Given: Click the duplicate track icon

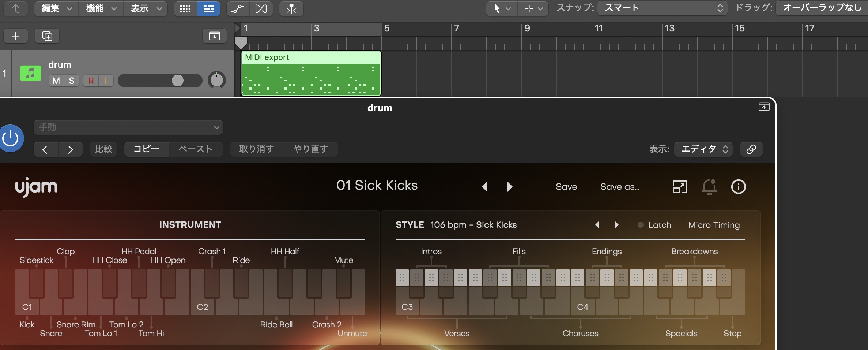Looking at the screenshot, I should (47, 36).
